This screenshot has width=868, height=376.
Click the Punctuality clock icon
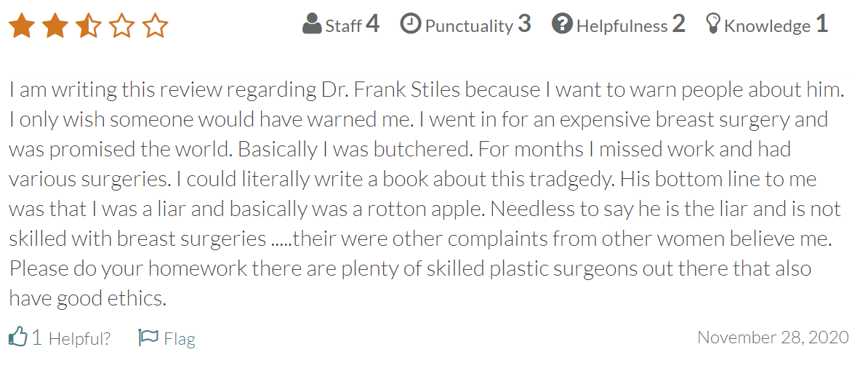click(411, 25)
